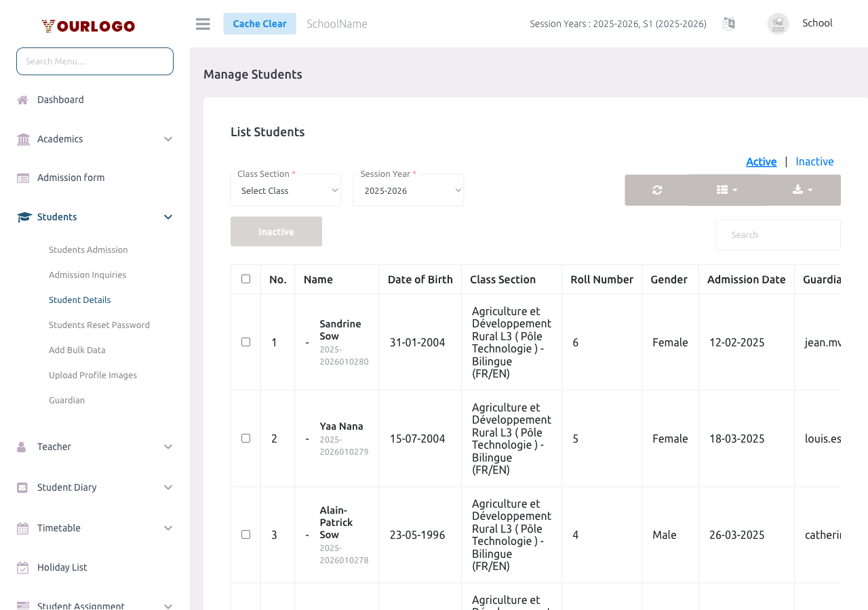
Task: Open Student Details link in sidebar
Action: (79, 299)
